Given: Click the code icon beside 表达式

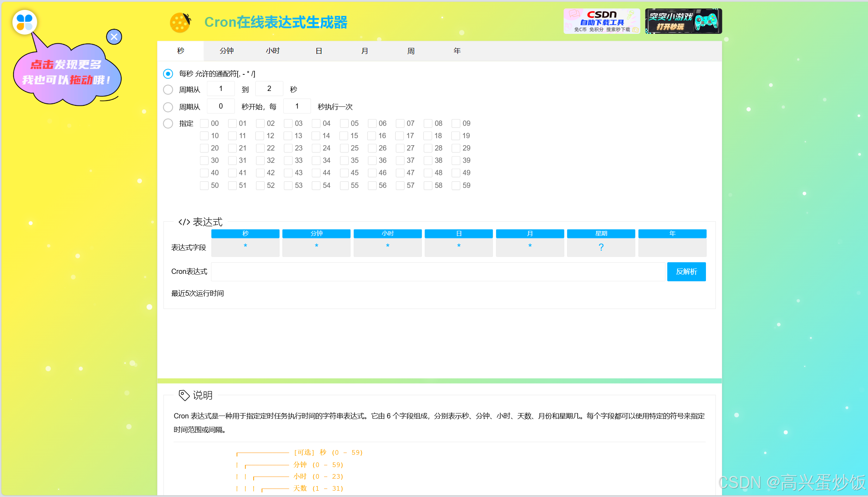Looking at the screenshot, I should click(184, 222).
